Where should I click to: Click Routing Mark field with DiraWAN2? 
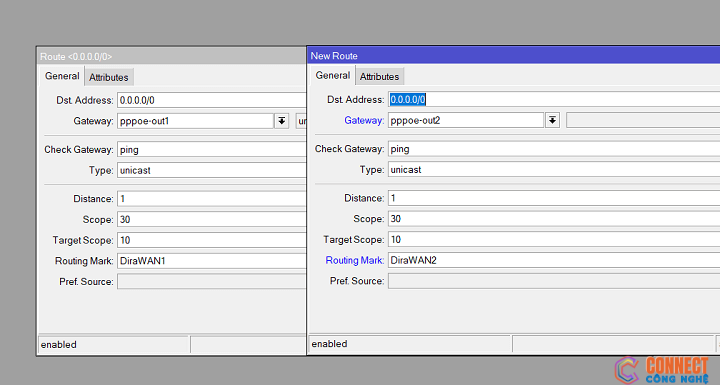point(554,260)
